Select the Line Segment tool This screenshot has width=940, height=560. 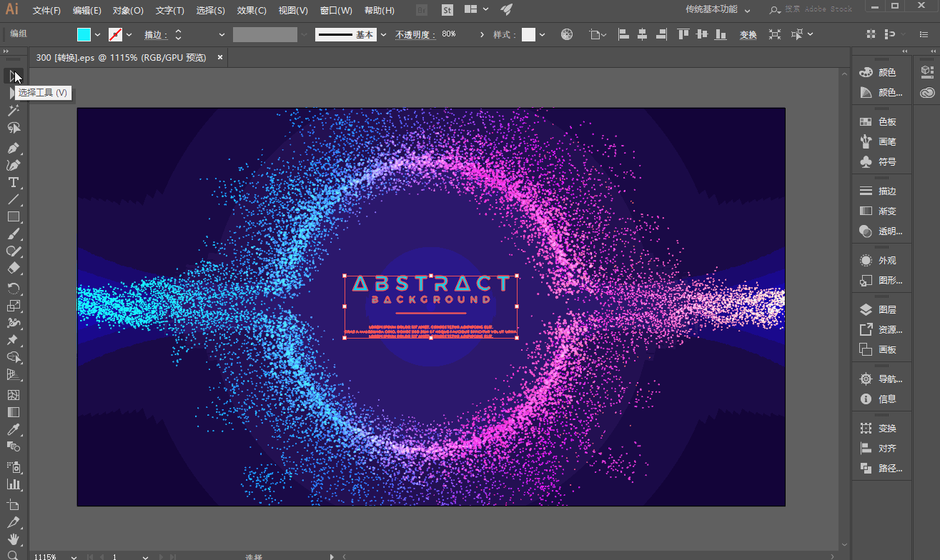pyautogui.click(x=14, y=199)
